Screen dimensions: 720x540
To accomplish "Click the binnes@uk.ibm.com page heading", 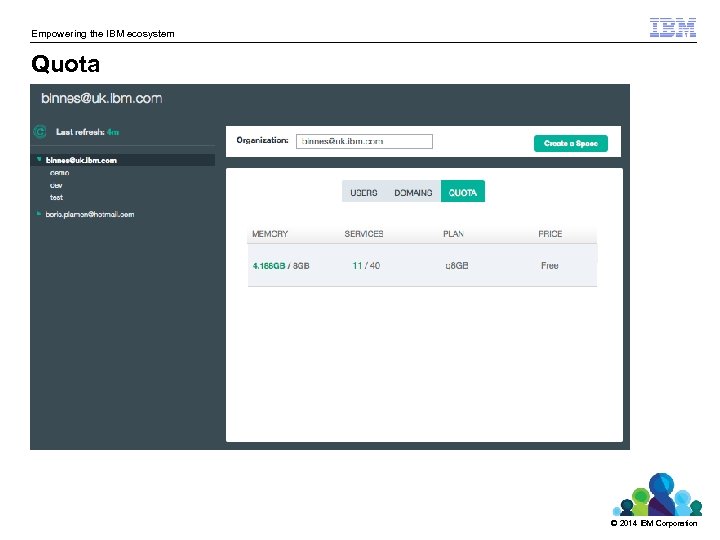I will point(101,98).
